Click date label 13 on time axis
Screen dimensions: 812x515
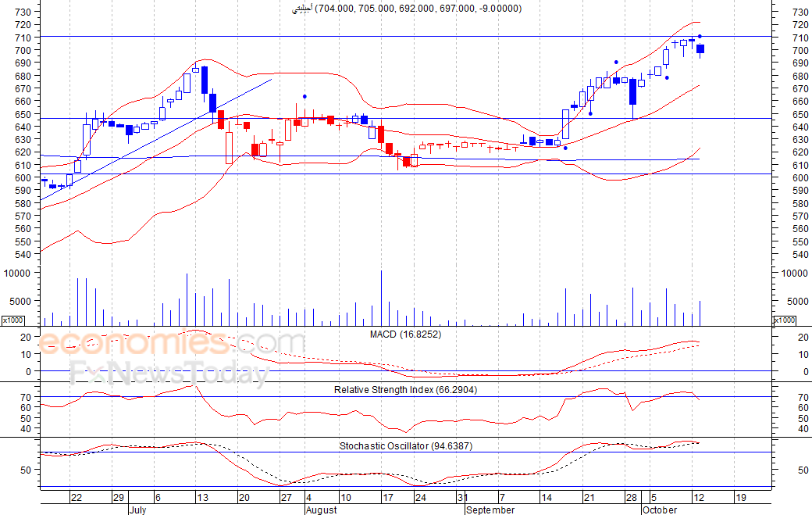tap(202, 497)
